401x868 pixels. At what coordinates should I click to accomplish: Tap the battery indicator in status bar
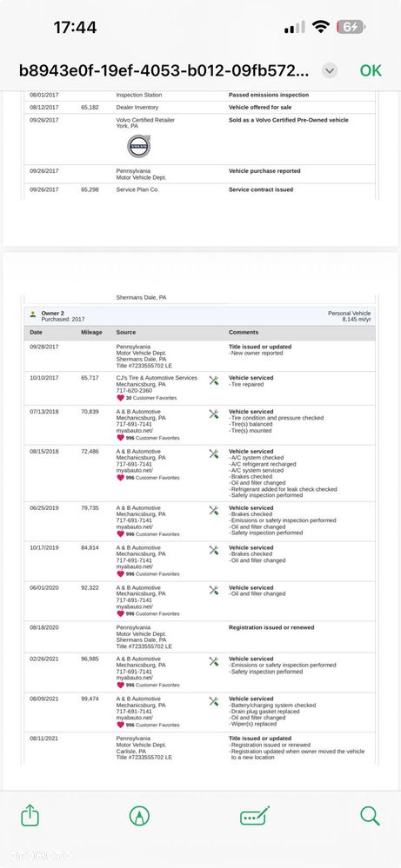(x=351, y=27)
